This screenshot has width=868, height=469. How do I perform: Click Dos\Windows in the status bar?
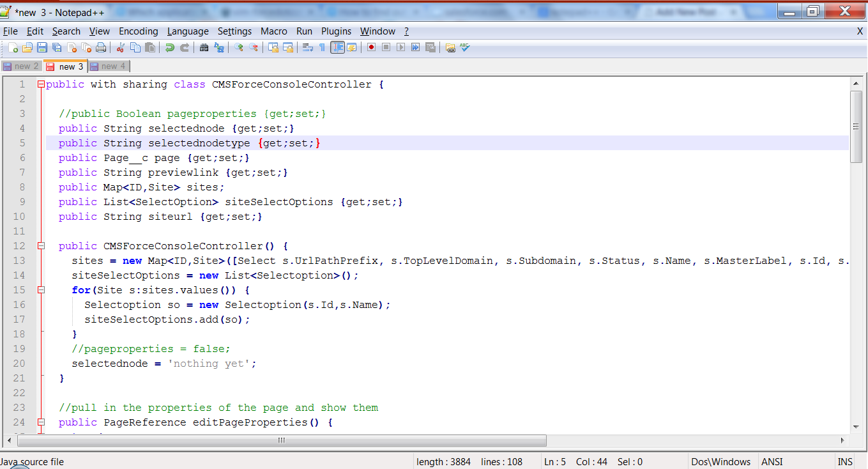[x=720, y=462]
